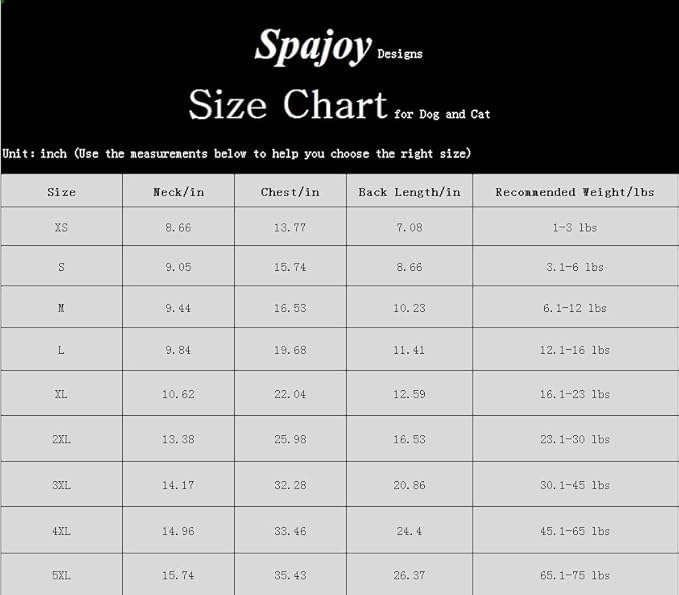679x595 pixels.
Task: Select the 23.1-30 lbs weight cell
Action: pyautogui.click(x=575, y=439)
